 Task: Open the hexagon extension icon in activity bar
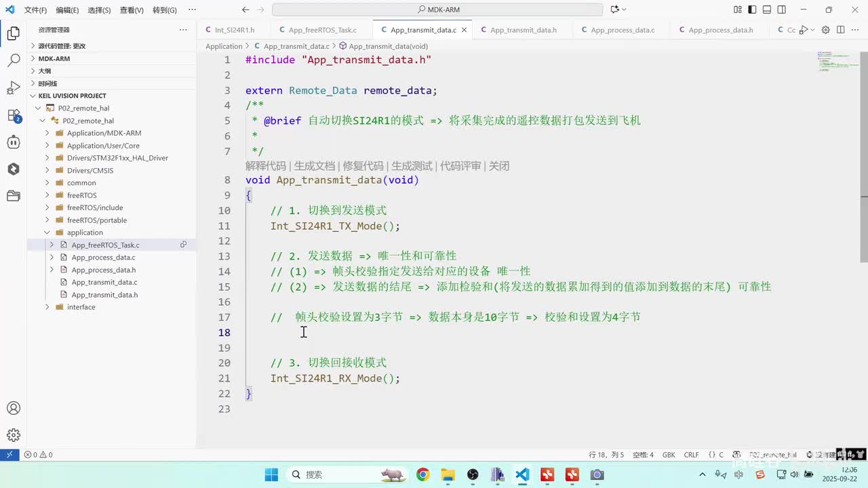click(x=13, y=169)
